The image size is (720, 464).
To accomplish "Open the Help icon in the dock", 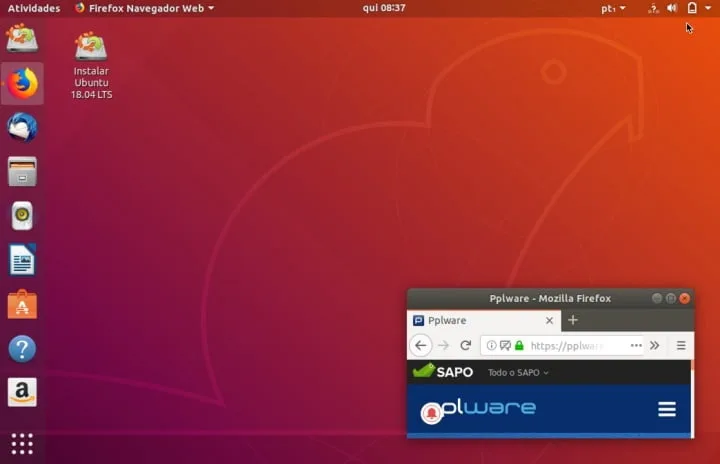I will pyautogui.click(x=22, y=349).
